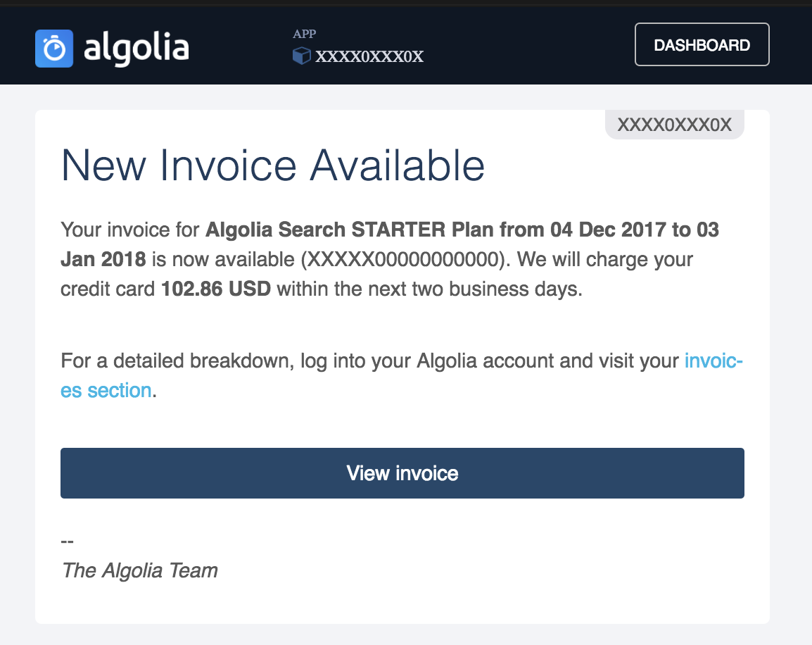The height and width of the screenshot is (645, 812).
Task: Click the XXXX0XXX0X badge on card
Action: pos(674,125)
